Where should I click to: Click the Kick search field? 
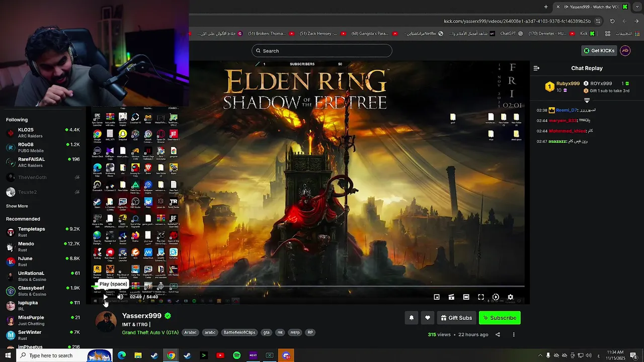pos(322,51)
